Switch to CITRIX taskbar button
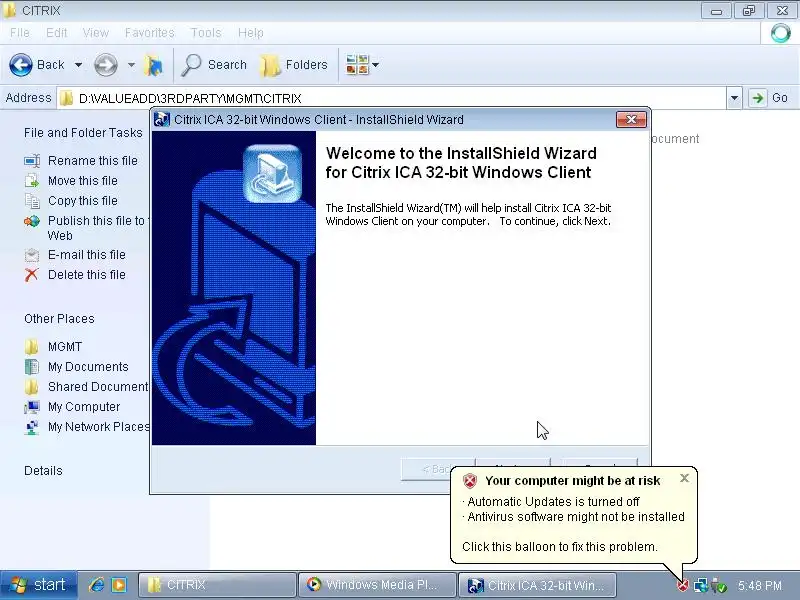 (217, 585)
